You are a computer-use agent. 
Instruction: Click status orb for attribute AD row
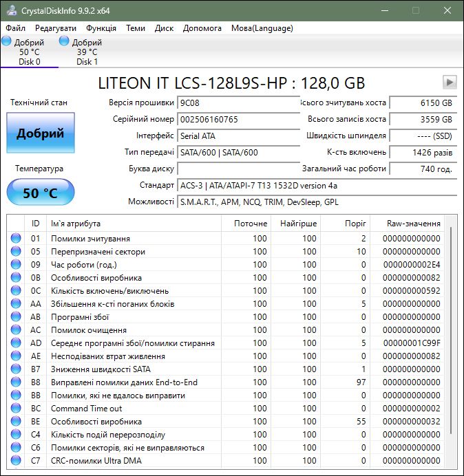[x=16, y=343]
